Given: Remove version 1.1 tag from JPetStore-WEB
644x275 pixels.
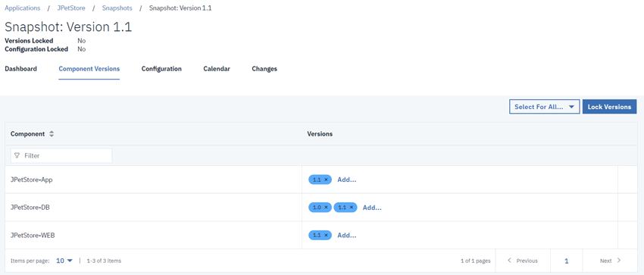Looking at the screenshot, I should point(326,235).
